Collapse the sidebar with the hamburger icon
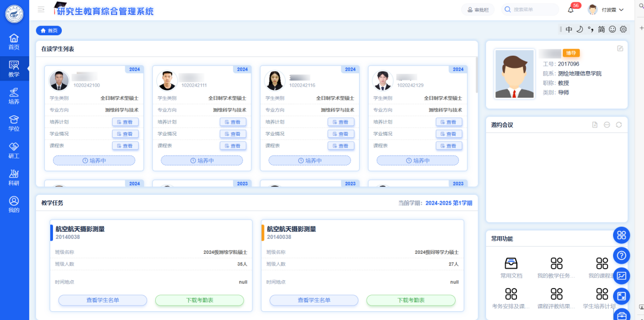The width and height of the screenshot is (644, 320). tap(41, 9)
